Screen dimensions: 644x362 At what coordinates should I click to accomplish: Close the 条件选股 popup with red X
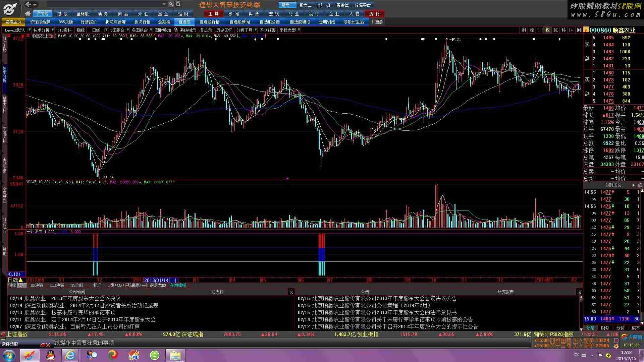tap(48, 345)
